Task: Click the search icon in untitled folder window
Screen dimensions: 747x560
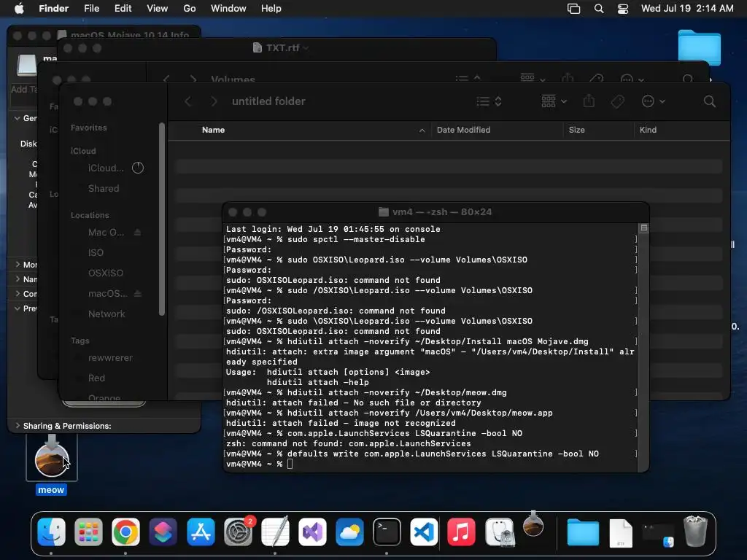Action: click(709, 101)
